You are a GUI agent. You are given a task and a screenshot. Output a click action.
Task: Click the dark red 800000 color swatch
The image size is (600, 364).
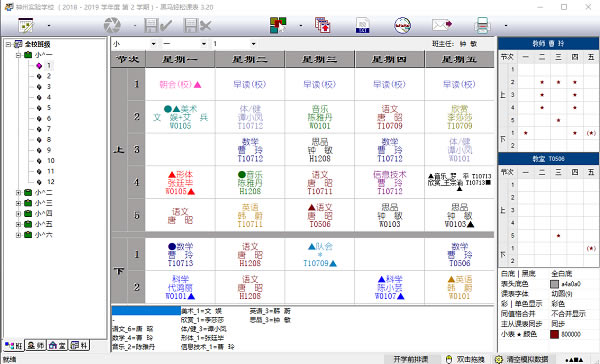click(x=554, y=334)
